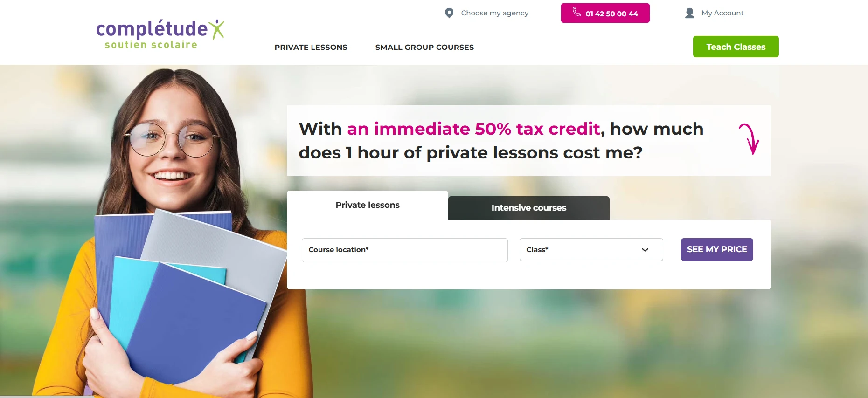This screenshot has height=398, width=868.
Task: Click the Teach Classes button
Action: pyautogui.click(x=736, y=47)
